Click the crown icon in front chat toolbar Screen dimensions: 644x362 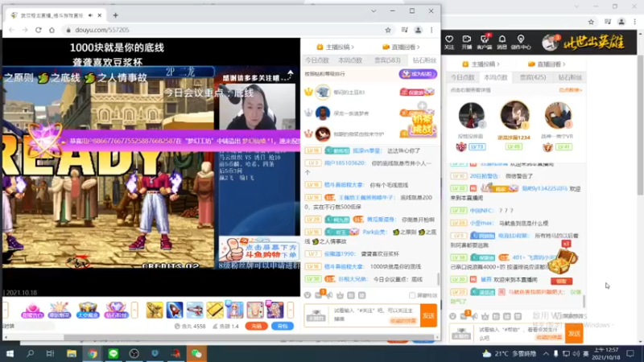340,295
